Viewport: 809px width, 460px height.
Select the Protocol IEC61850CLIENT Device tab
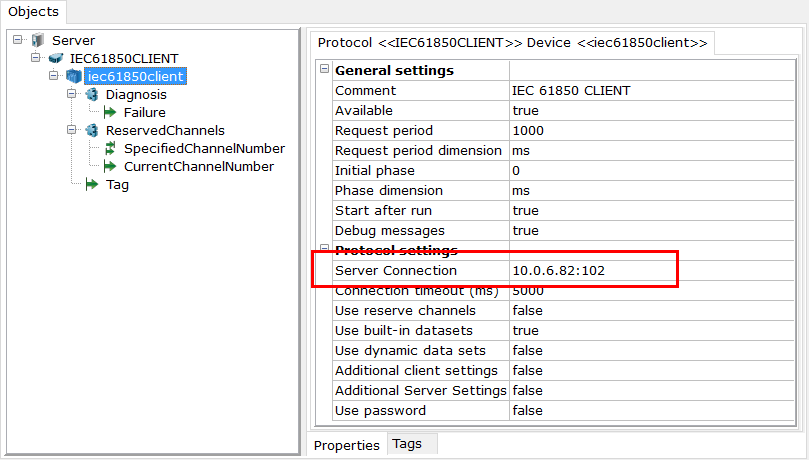(x=512, y=43)
